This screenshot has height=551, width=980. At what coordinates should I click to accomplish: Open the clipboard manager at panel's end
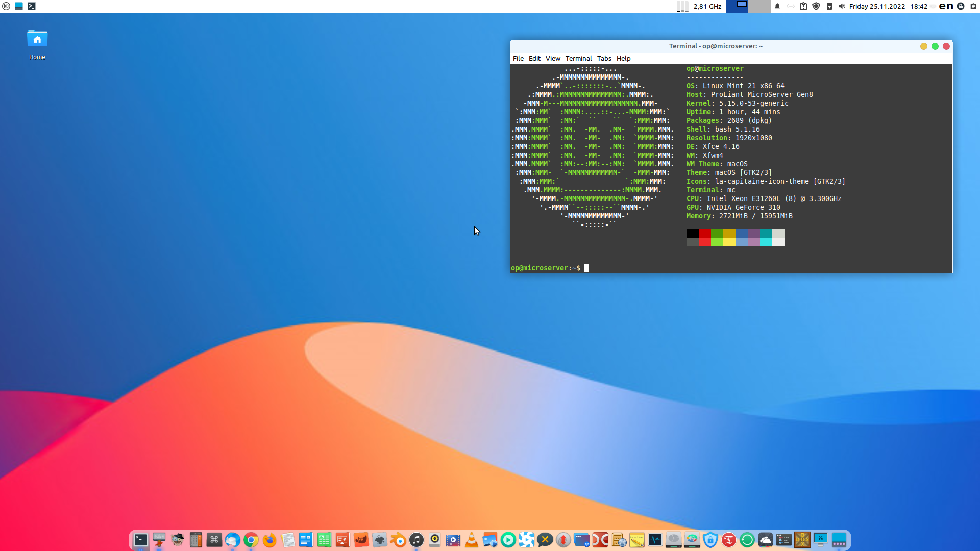pyautogui.click(x=973, y=6)
